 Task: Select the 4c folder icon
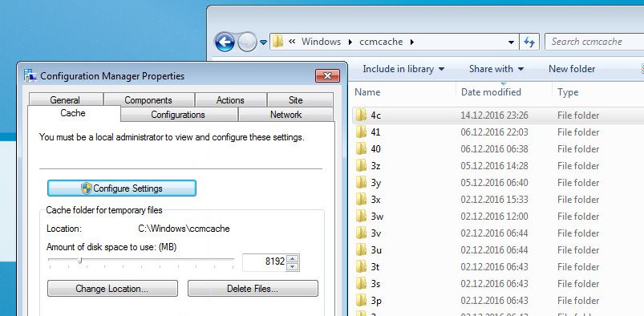[x=361, y=115]
